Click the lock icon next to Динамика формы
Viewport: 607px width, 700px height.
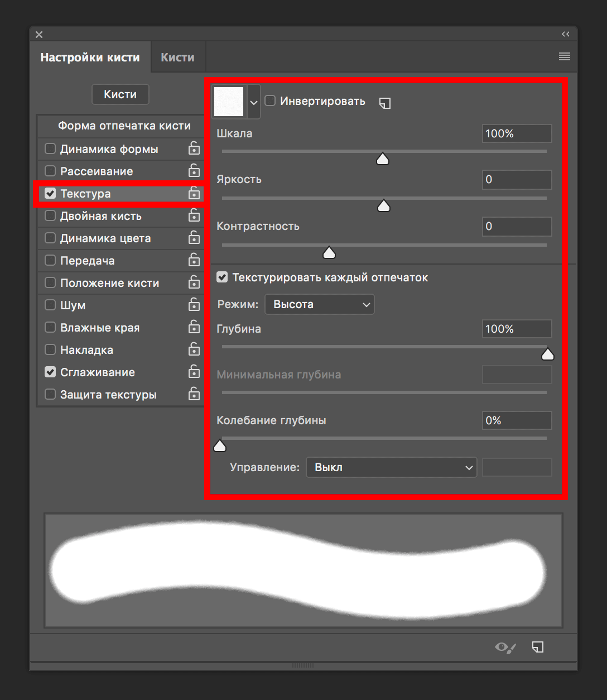(x=194, y=148)
